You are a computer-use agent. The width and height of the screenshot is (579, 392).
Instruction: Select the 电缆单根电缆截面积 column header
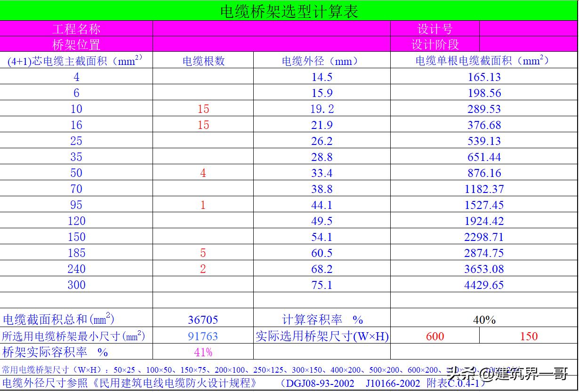click(x=484, y=60)
